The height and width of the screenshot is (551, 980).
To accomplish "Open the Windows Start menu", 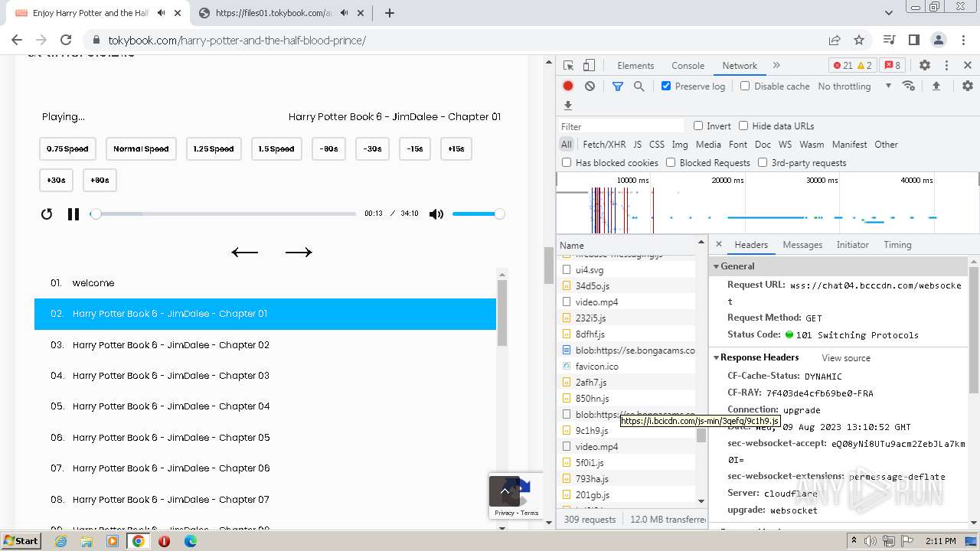I will [x=21, y=541].
